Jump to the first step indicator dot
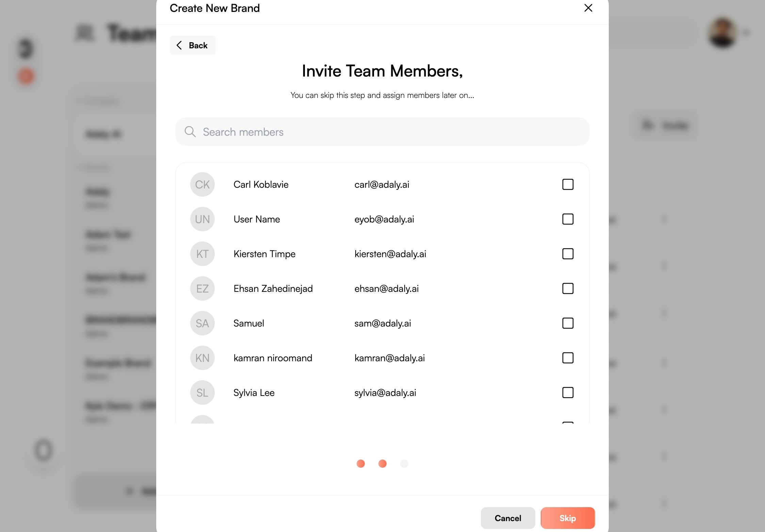This screenshot has width=765, height=532. pos(360,463)
